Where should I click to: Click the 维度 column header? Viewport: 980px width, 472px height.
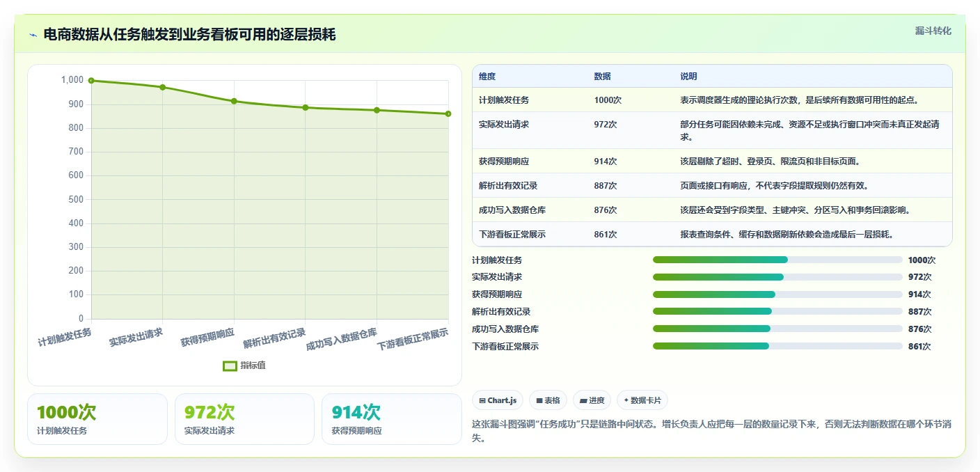[487, 77]
